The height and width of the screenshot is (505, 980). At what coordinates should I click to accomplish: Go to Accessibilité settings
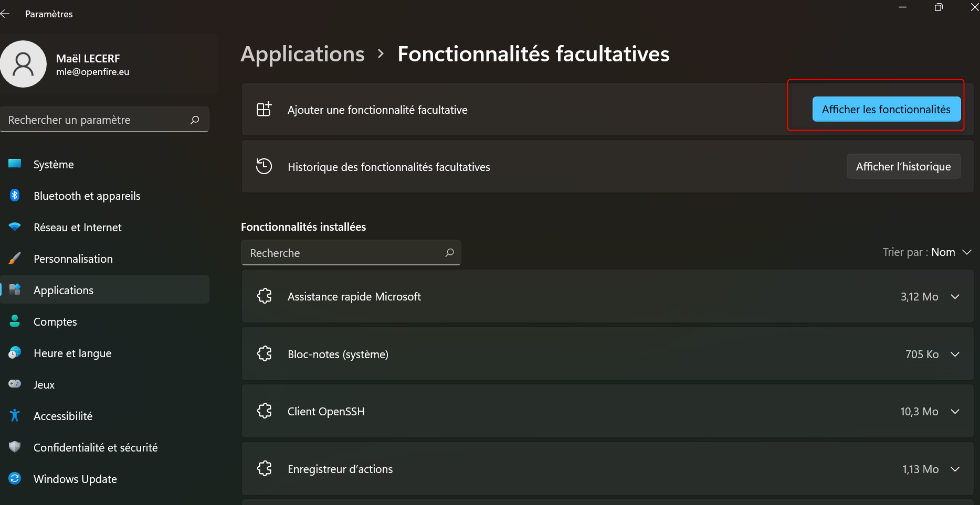[105, 416]
